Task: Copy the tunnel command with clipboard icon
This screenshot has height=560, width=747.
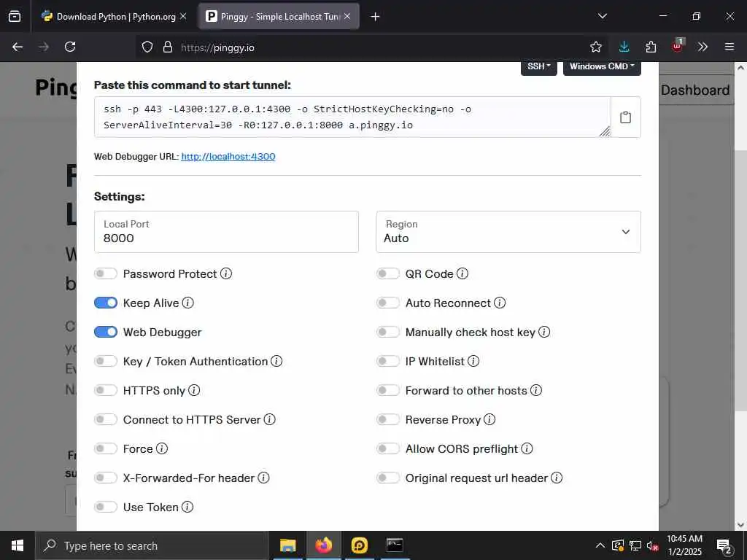Action: [625, 117]
